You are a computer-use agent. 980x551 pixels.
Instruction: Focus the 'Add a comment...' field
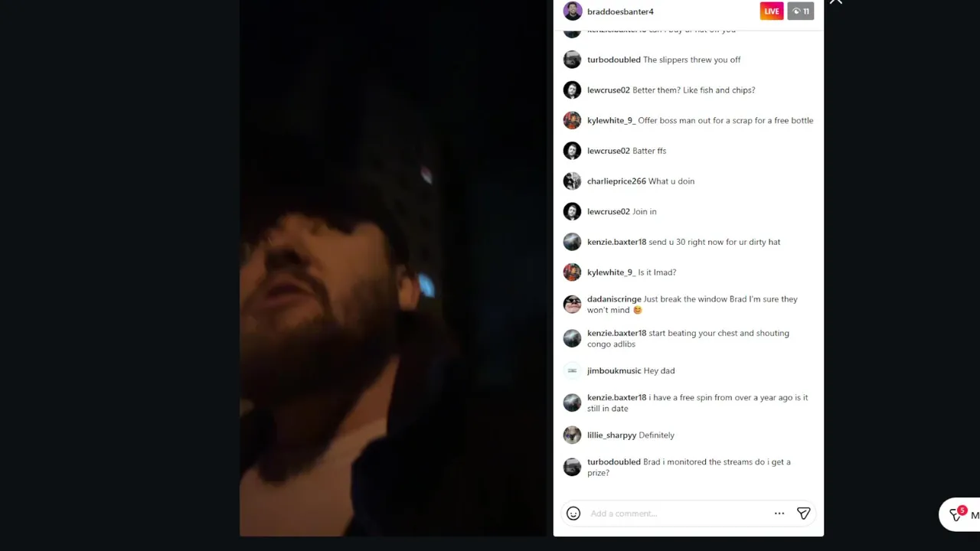(678, 514)
